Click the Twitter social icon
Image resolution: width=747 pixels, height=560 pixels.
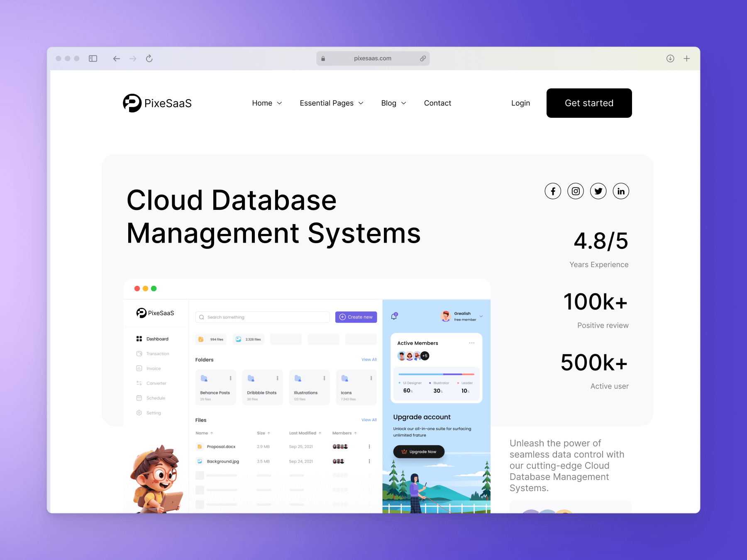598,191
